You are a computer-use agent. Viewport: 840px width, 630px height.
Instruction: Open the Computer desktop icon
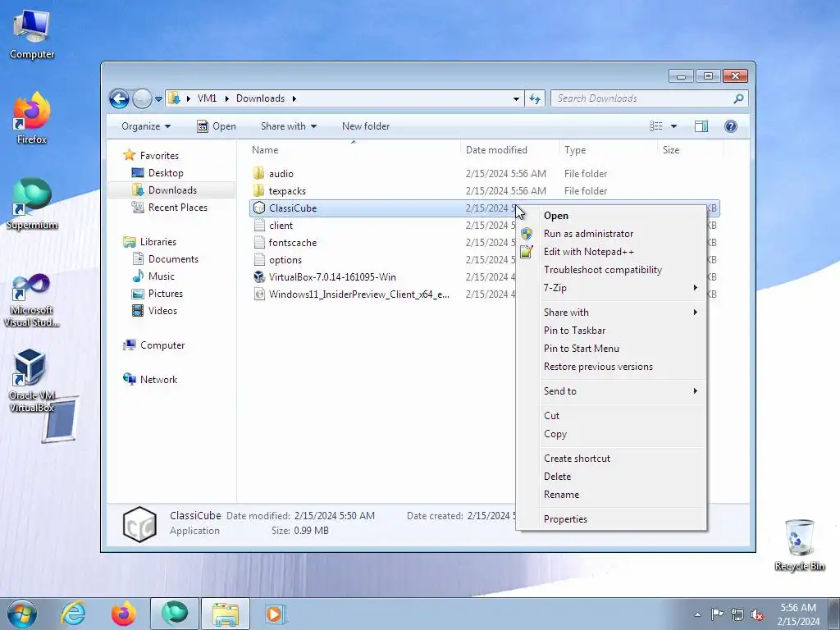32,34
